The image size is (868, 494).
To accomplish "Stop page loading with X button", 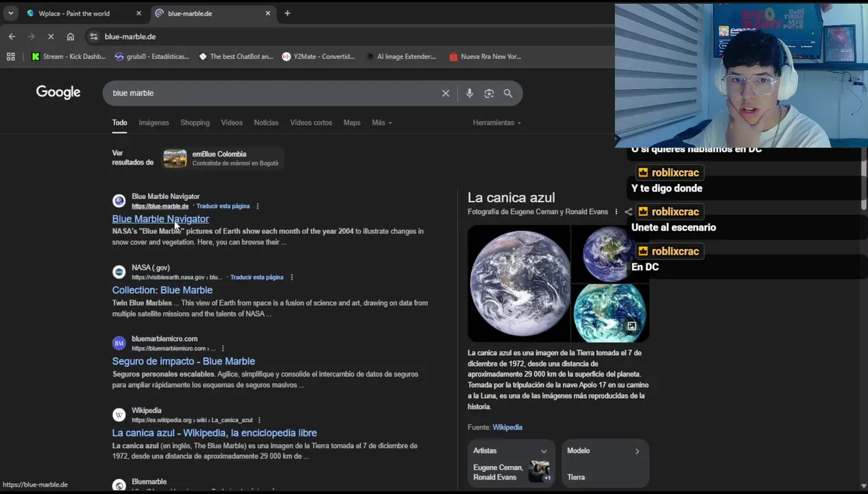I will 51,36.
